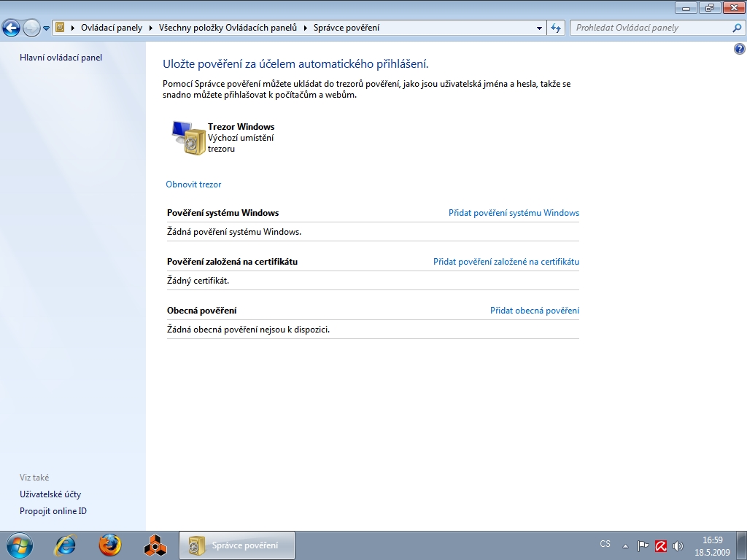Image resolution: width=747 pixels, height=560 pixels.
Task: Expand the arrow before Ovládací panely
Action: point(73,28)
